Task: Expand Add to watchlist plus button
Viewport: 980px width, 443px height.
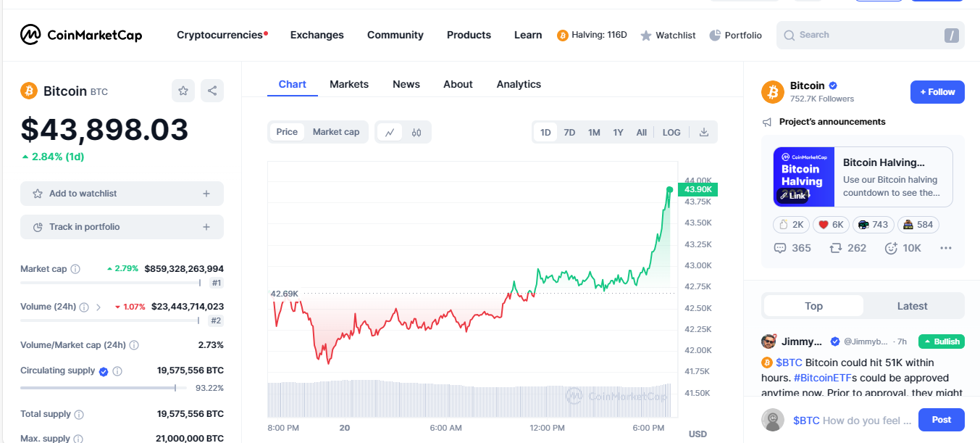Action: coord(206,194)
